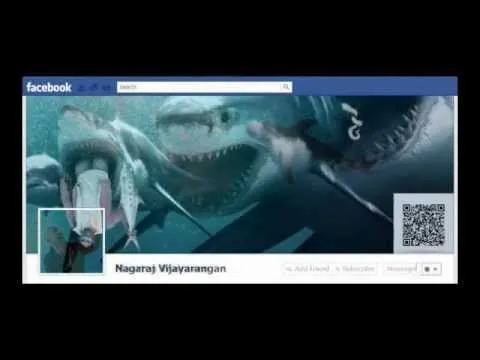The width and height of the screenshot is (480, 360).
Task: Click the Add Friend button
Action: coord(307,269)
